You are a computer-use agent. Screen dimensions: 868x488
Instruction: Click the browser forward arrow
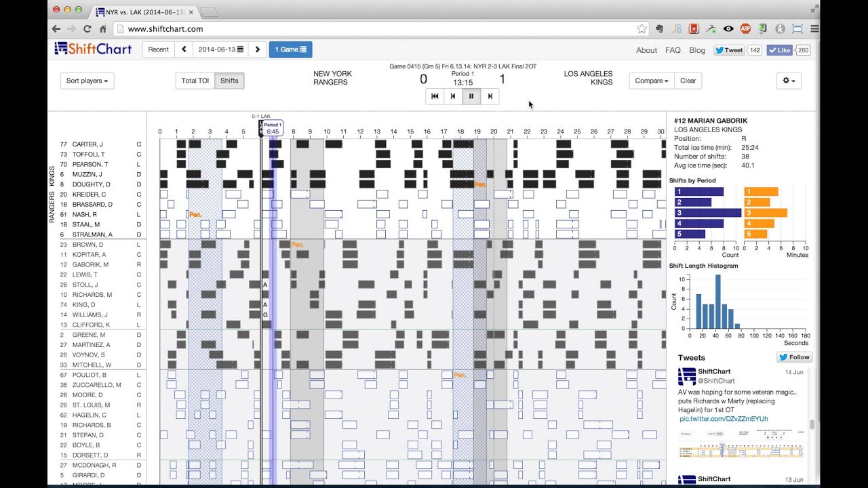[72, 29]
